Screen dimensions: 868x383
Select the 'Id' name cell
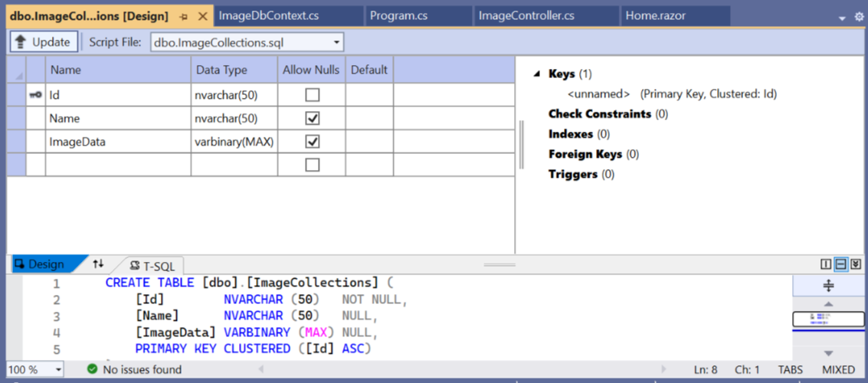(x=119, y=95)
